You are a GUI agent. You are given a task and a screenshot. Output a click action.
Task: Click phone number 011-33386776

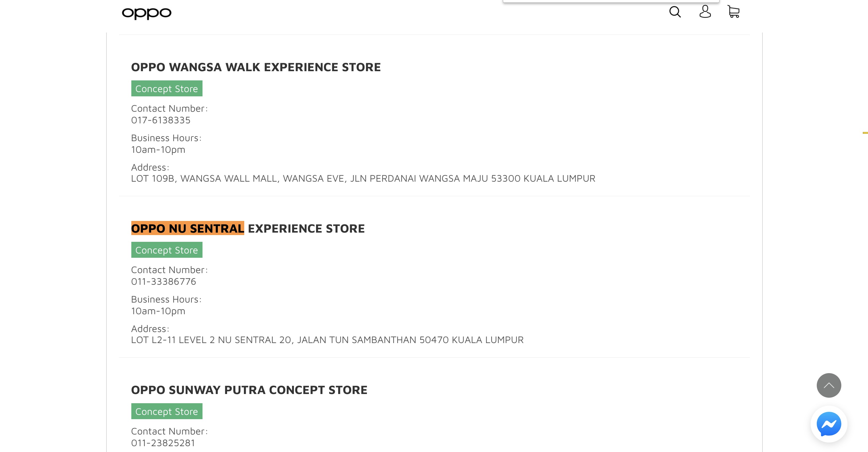pyautogui.click(x=164, y=282)
